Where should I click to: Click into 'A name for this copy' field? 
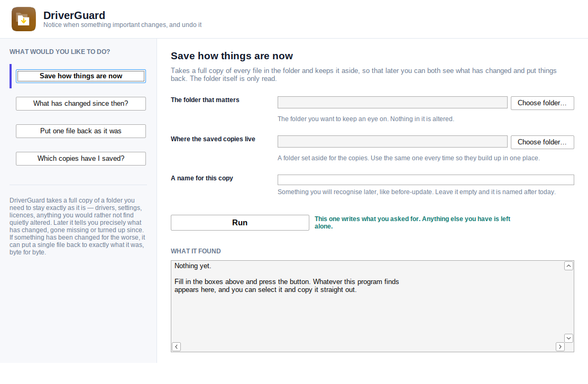(x=426, y=180)
